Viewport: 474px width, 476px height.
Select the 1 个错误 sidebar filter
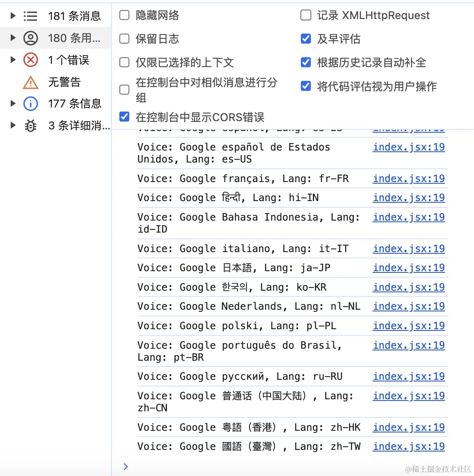pyautogui.click(x=56, y=60)
